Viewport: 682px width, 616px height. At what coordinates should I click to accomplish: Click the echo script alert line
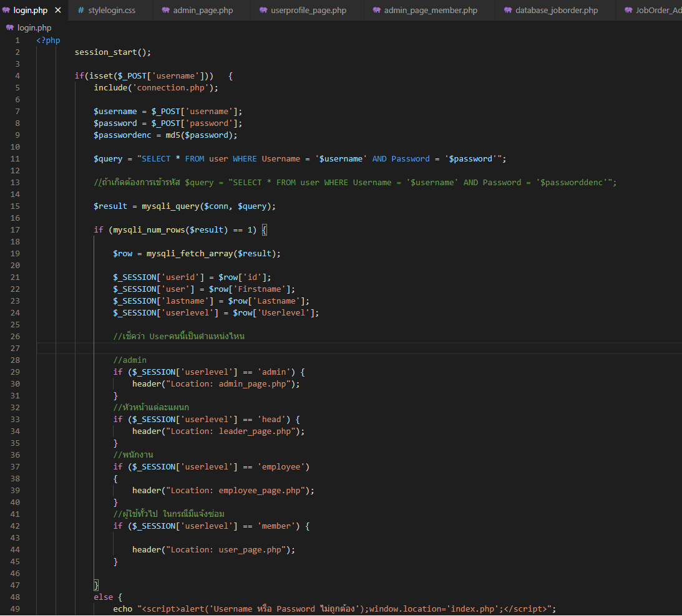[x=334, y=609]
